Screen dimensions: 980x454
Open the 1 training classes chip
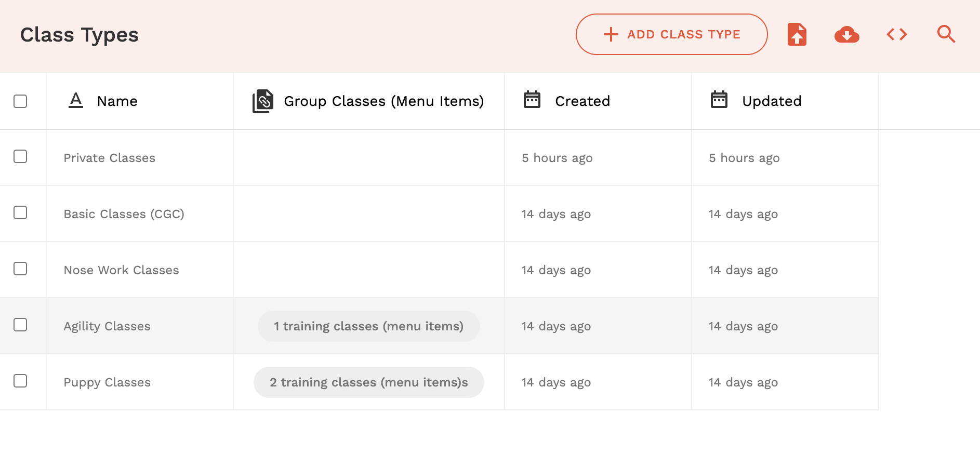coord(368,326)
